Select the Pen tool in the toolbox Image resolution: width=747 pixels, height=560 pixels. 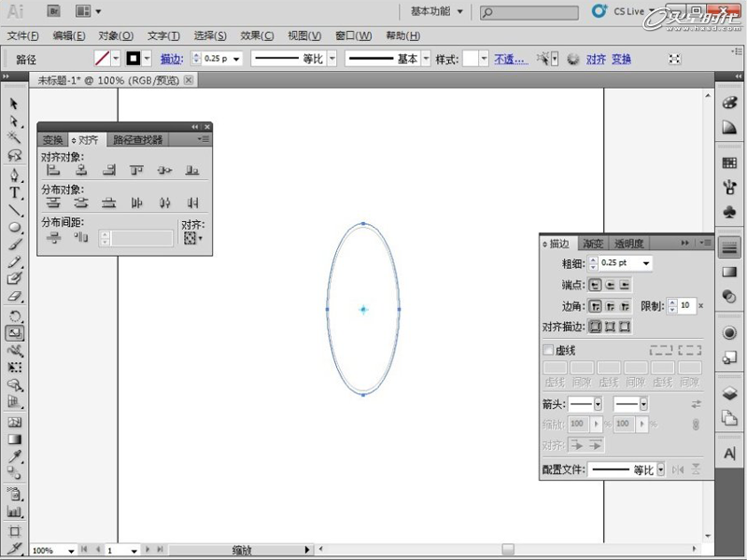coord(14,175)
